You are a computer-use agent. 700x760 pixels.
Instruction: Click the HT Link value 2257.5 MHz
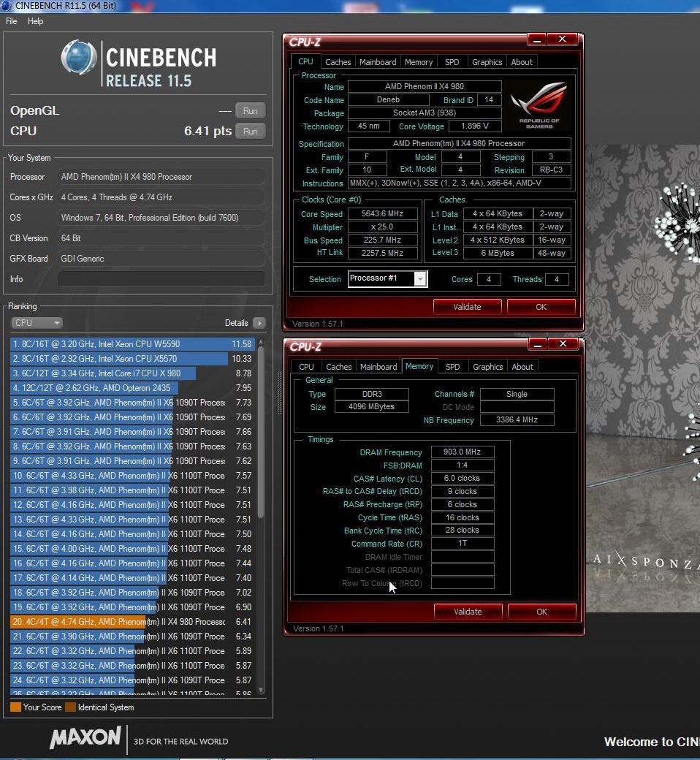coord(382,253)
